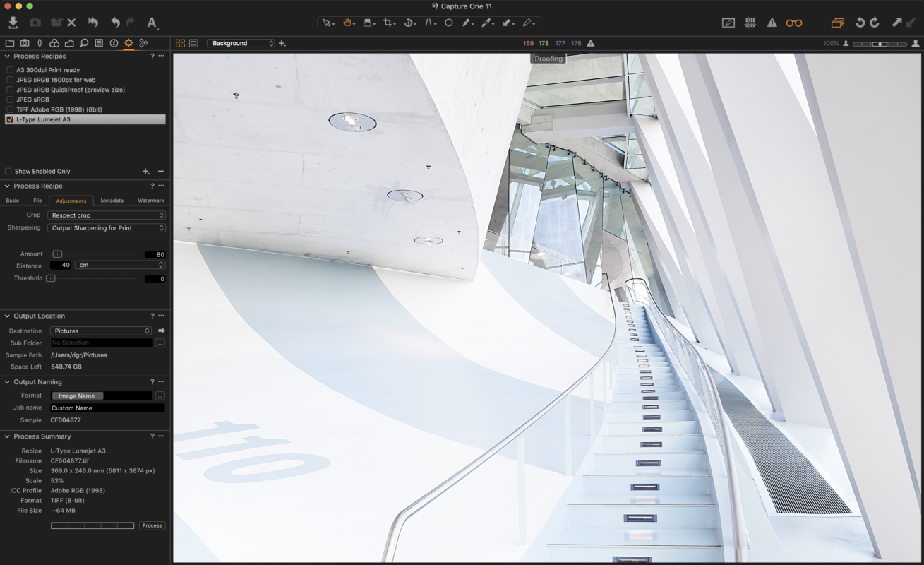Open the Color tool tab

click(x=54, y=42)
